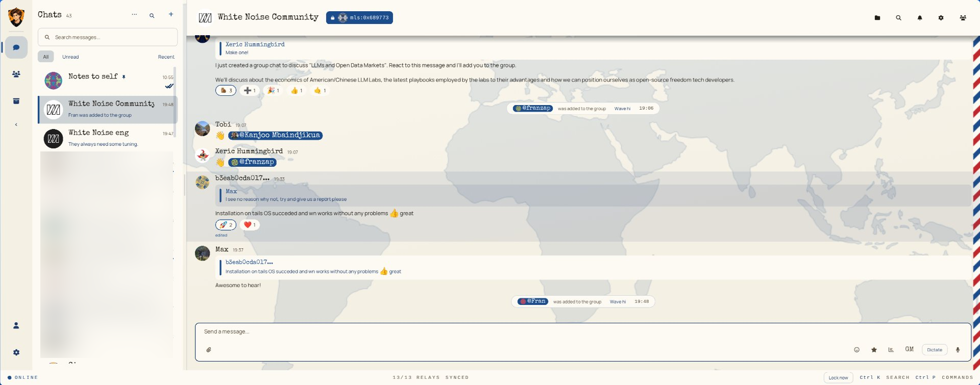The width and height of the screenshot is (980, 385).
Task: Collapse the sidebar with the left chevron
Action: (x=16, y=124)
